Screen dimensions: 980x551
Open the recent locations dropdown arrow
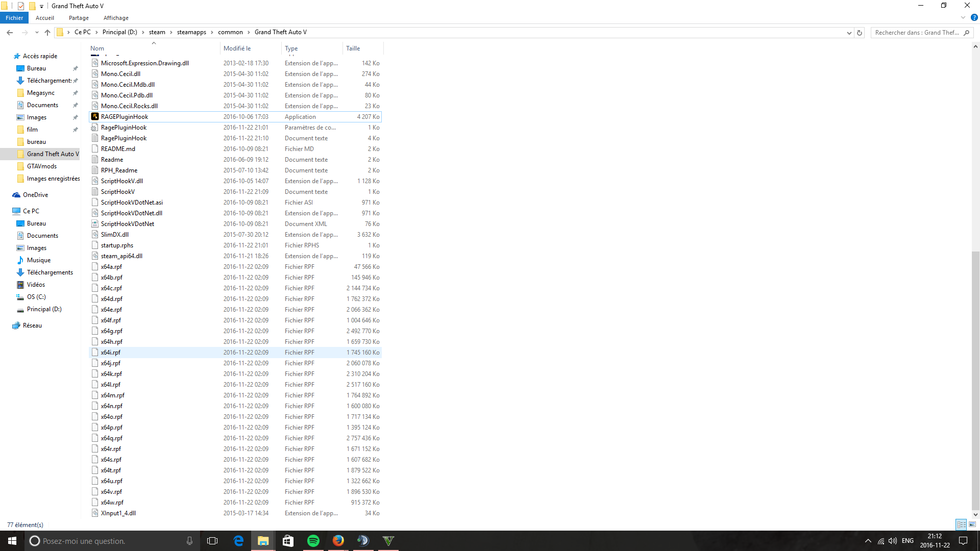pyautogui.click(x=37, y=33)
